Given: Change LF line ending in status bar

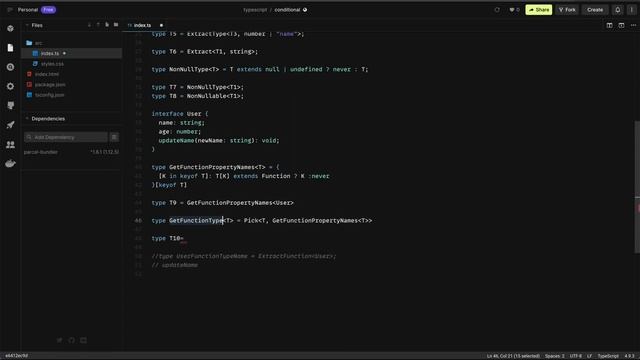Looking at the screenshot, I should pyautogui.click(x=589, y=356).
